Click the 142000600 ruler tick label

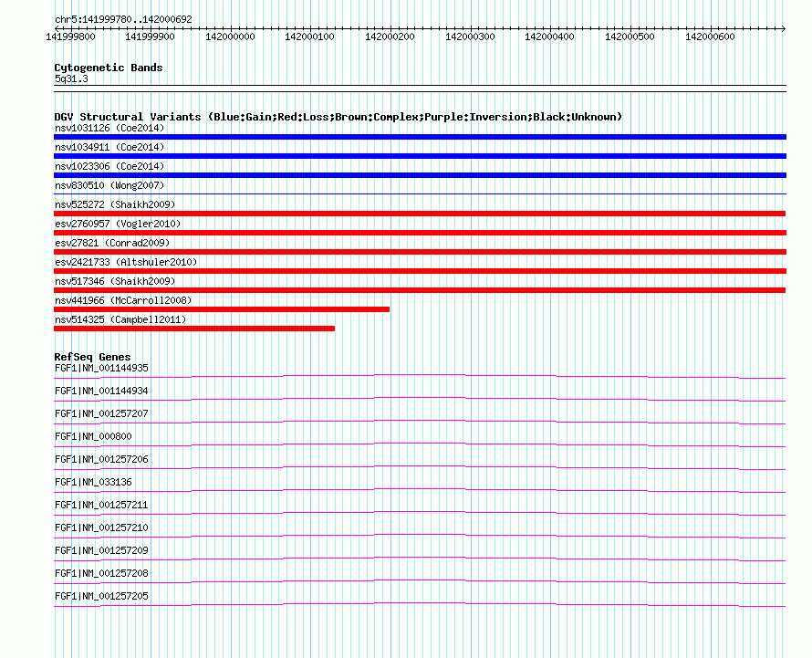tap(710, 37)
